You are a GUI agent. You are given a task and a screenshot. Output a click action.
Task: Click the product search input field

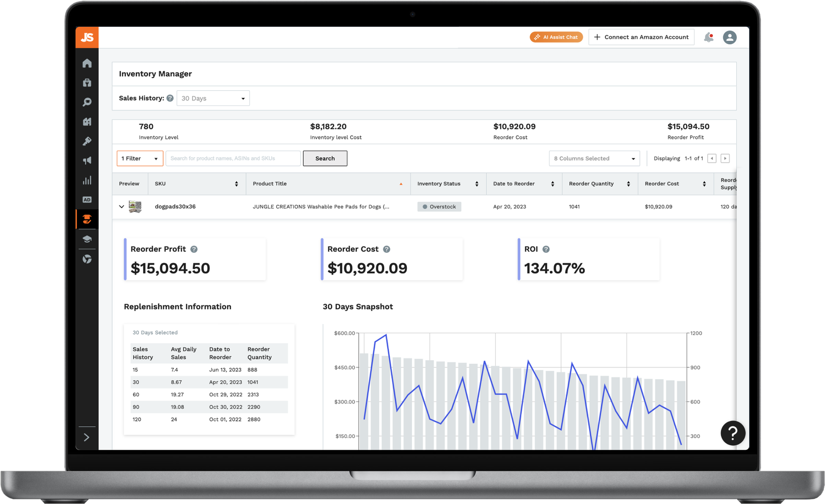(x=233, y=158)
